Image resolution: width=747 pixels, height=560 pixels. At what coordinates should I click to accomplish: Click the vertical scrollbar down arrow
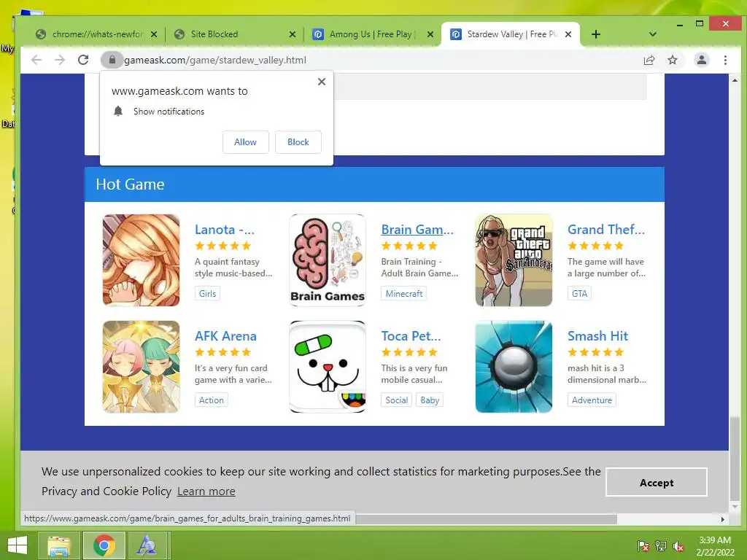pos(735,507)
